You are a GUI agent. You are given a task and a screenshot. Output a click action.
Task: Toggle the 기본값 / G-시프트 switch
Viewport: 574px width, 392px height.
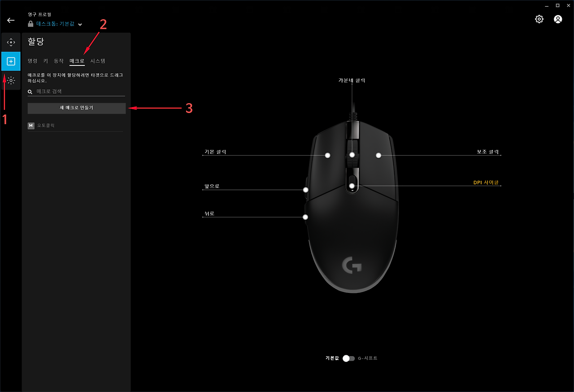tap(348, 358)
